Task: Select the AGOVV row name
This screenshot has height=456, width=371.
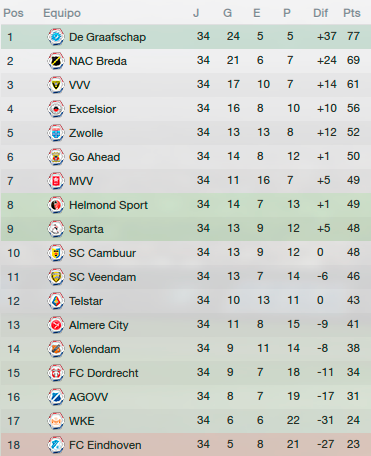Action: [x=89, y=397]
